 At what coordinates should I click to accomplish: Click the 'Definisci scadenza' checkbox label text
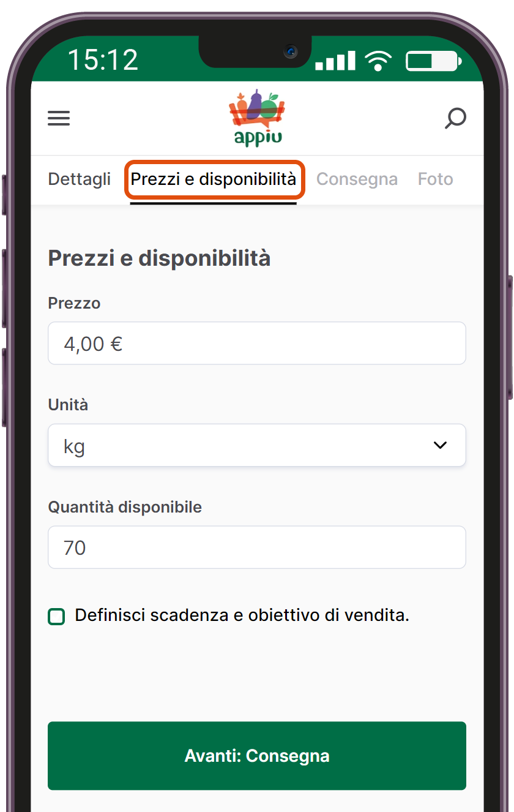(x=242, y=615)
